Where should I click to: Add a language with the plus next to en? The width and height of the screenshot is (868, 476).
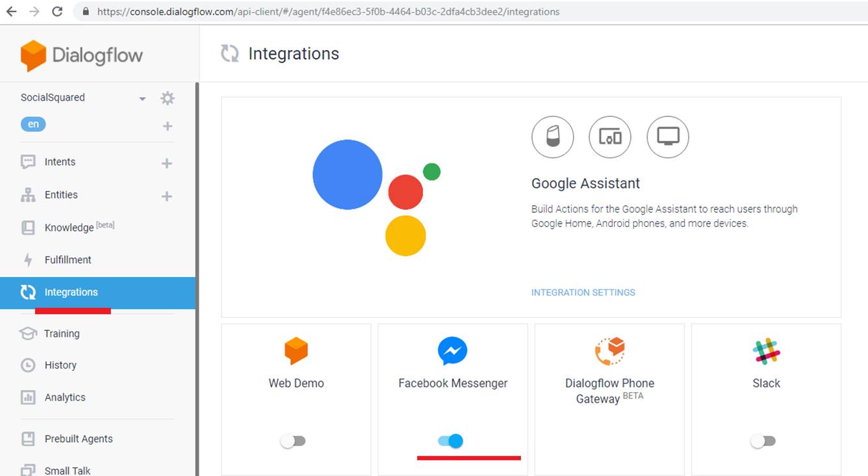[x=168, y=126]
